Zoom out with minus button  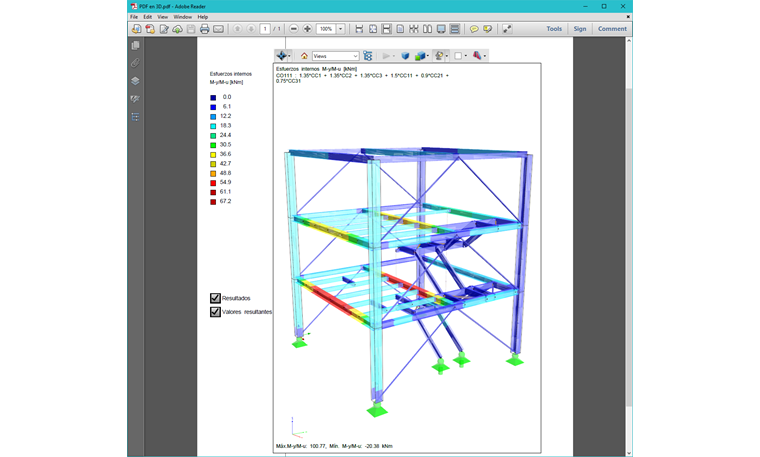294,29
